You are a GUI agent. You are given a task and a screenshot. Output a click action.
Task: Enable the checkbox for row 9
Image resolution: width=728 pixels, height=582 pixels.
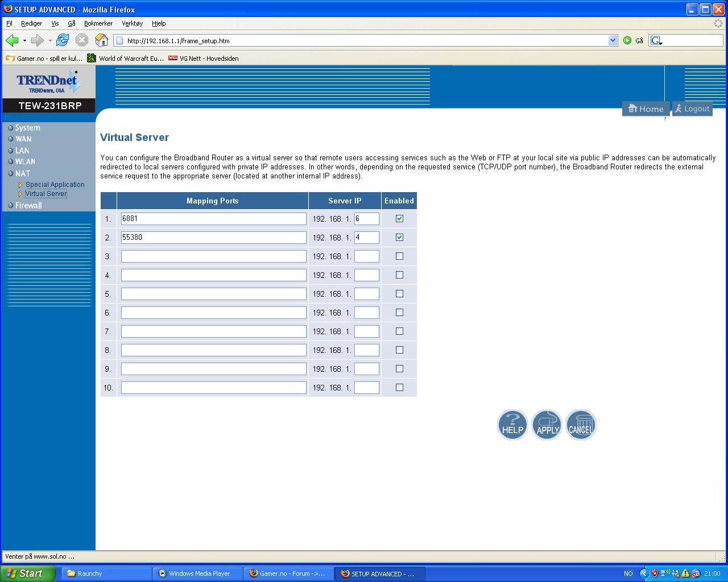pos(399,368)
